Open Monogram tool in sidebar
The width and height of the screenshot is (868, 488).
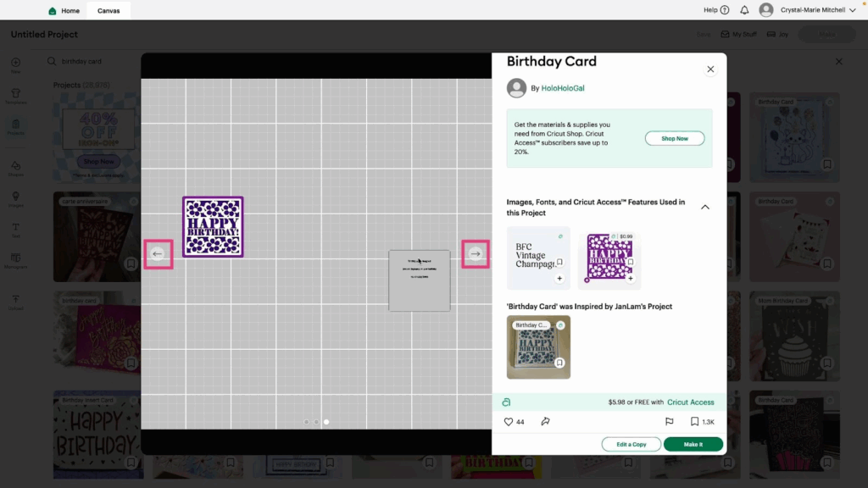15,261
